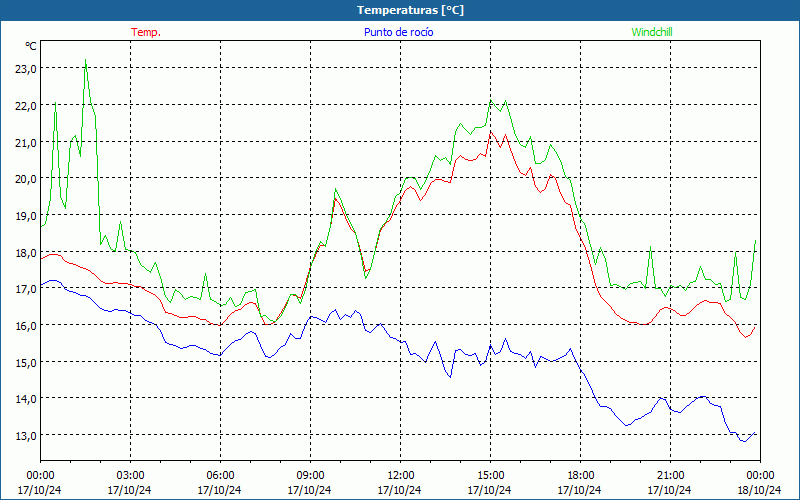This screenshot has height=500, width=800.
Task: Click the 15:00 time axis label
Action: click(490, 476)
